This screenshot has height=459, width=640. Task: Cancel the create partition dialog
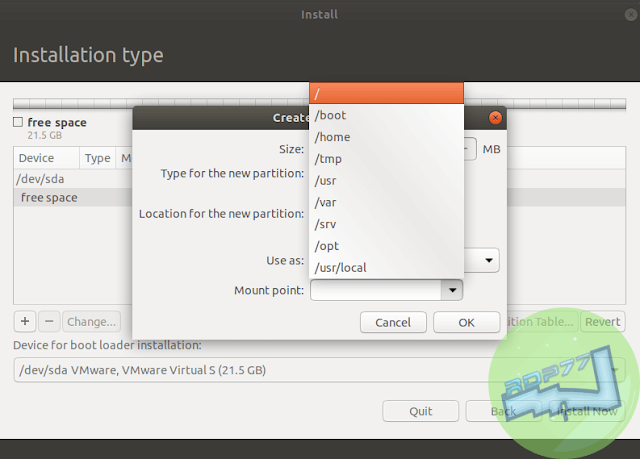pyautogui.click(x=393, y=322)
